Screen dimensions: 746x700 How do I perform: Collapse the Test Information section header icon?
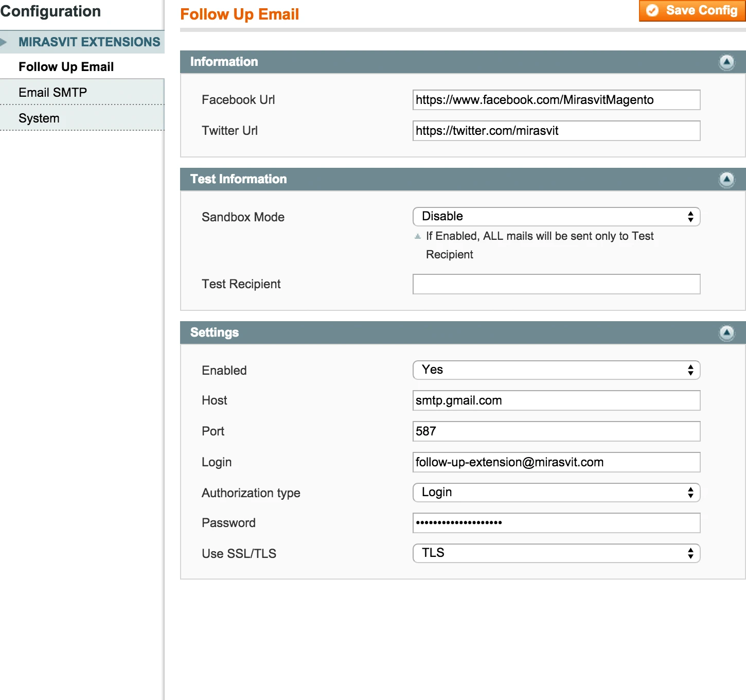click(x=726, y=180)
